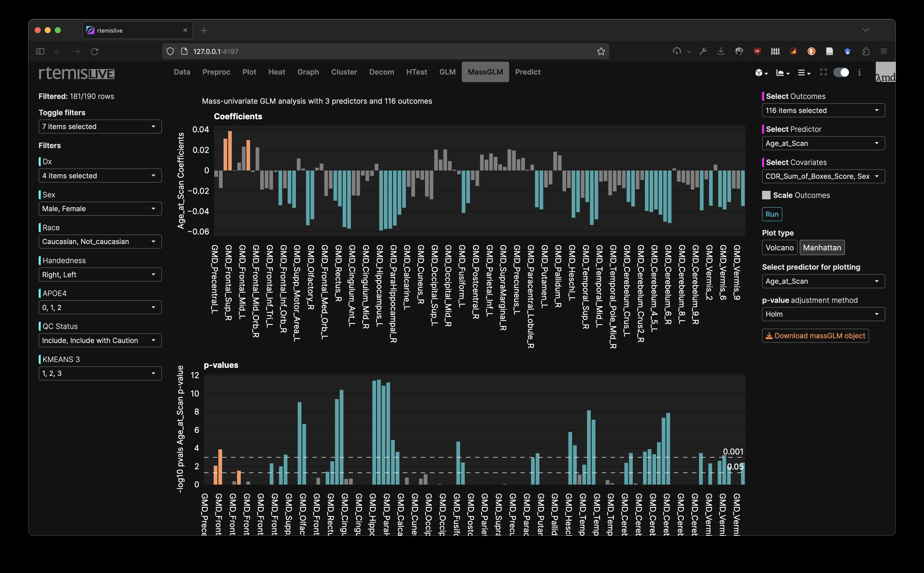Expand the Select Predictor dropdown

coord(823,143)
